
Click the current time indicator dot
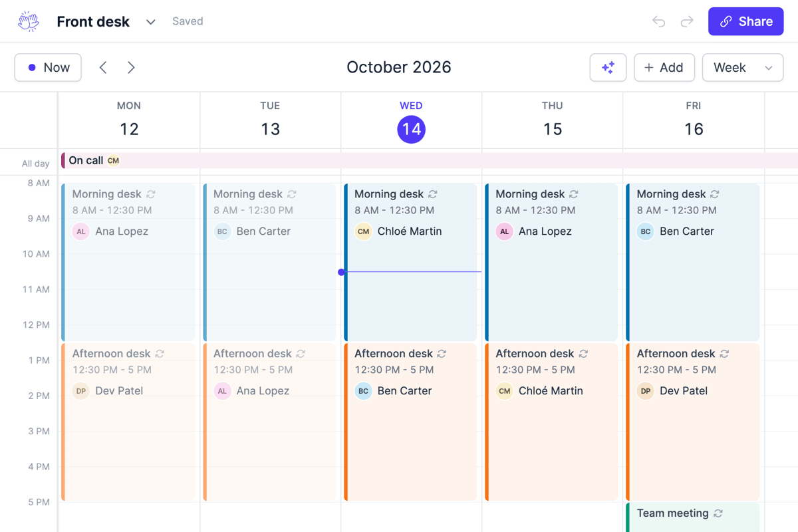tap(341, 272)
